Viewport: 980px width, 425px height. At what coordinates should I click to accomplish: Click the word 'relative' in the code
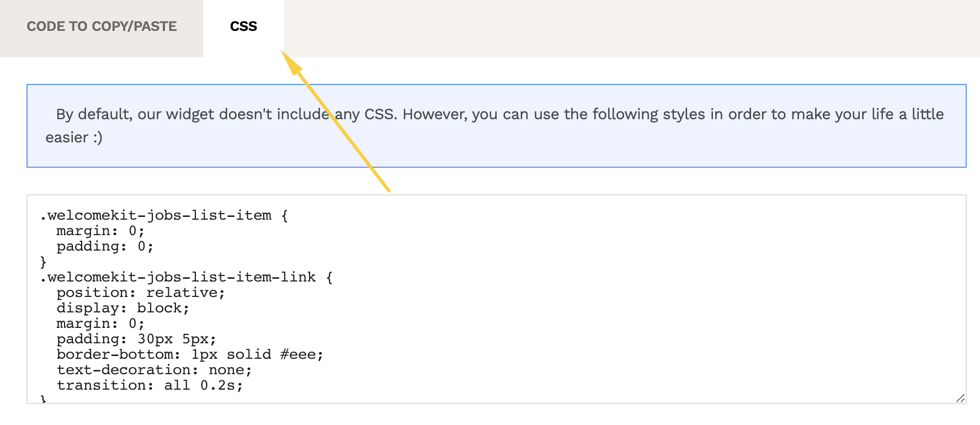[x=185, y=293]
